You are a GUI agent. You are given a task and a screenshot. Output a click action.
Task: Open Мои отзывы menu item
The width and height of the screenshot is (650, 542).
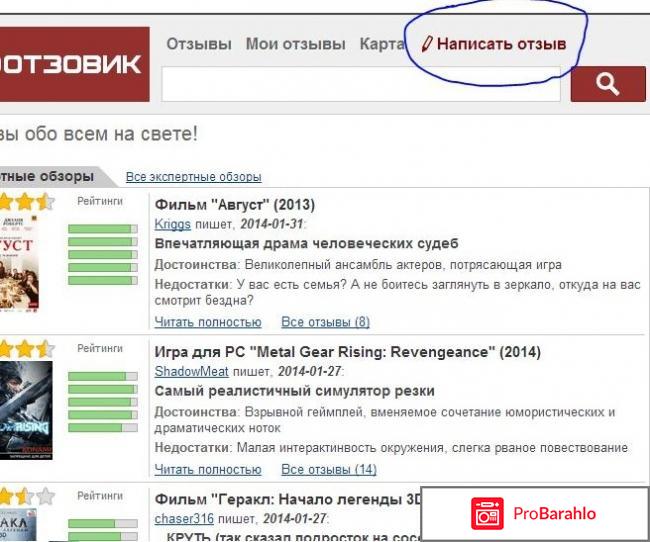click(296, 44)
